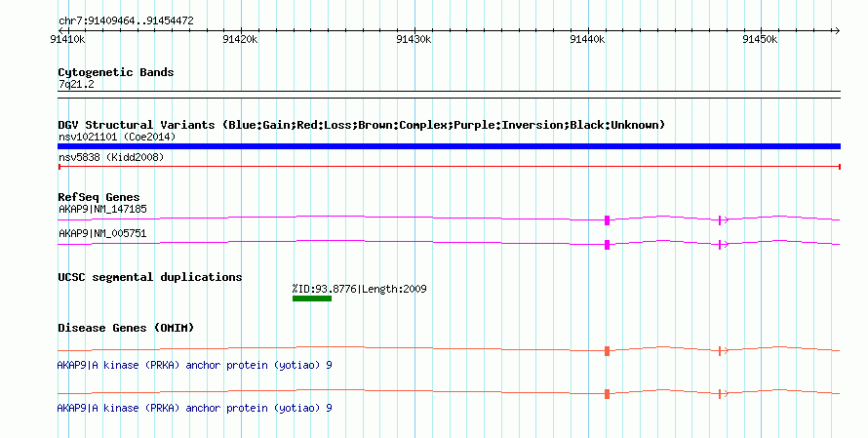Click the nsv5838 (Kidd2008) variant label
The width and height of the screenshot is (868, 438).
point(111,157)
